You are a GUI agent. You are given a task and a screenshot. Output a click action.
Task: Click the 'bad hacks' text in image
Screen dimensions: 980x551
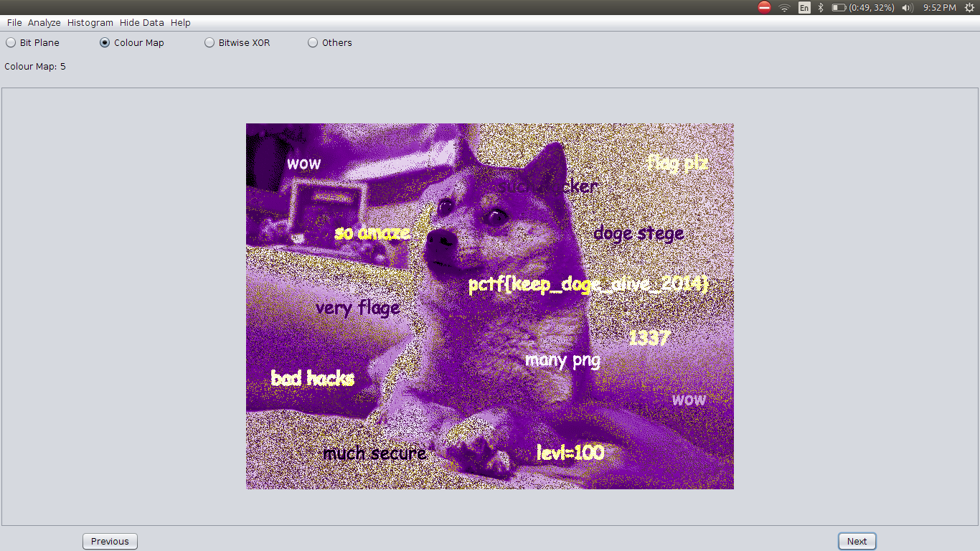point(312,377)
